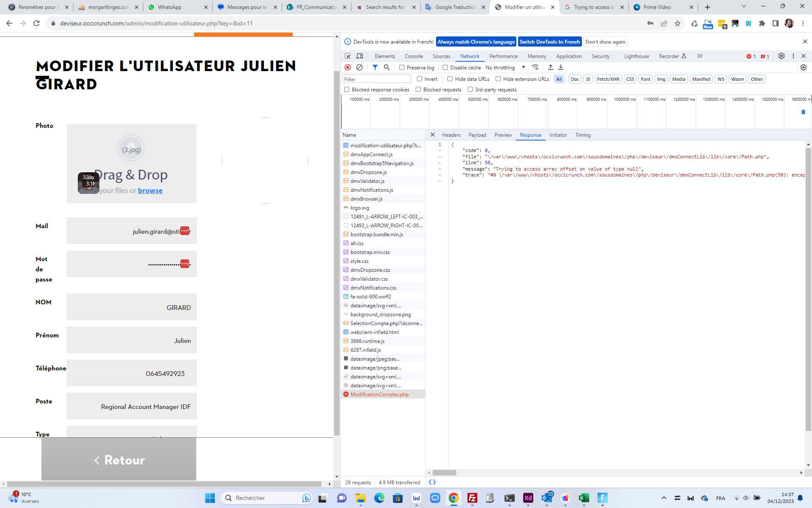Open the No throttling dropdown
Screen dimensions: 812x508
[x=505, y=67]
